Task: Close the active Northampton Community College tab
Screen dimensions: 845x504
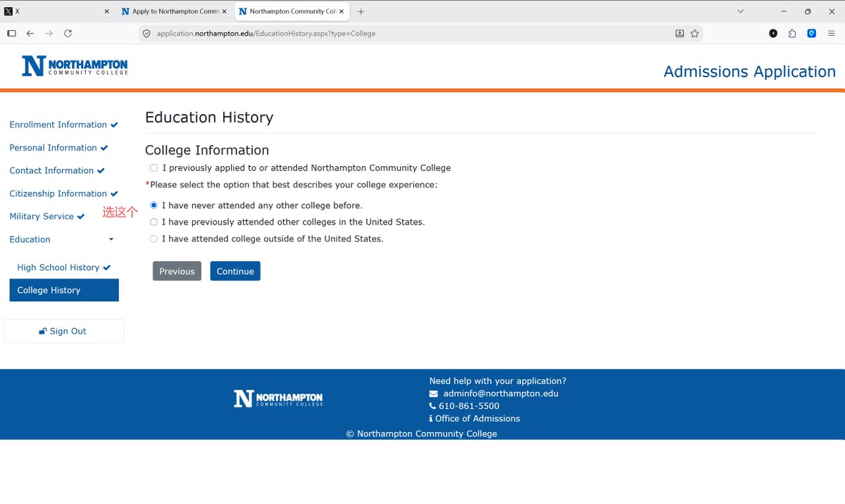Action: [342, 11]
